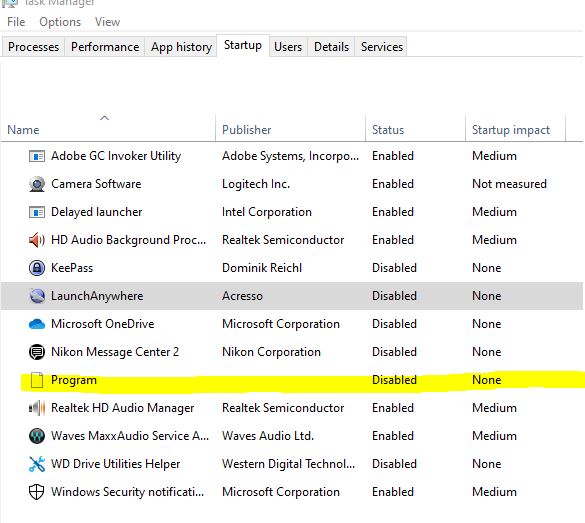
Task: Switch to the Services tab
Action: (x=382, y=47)
